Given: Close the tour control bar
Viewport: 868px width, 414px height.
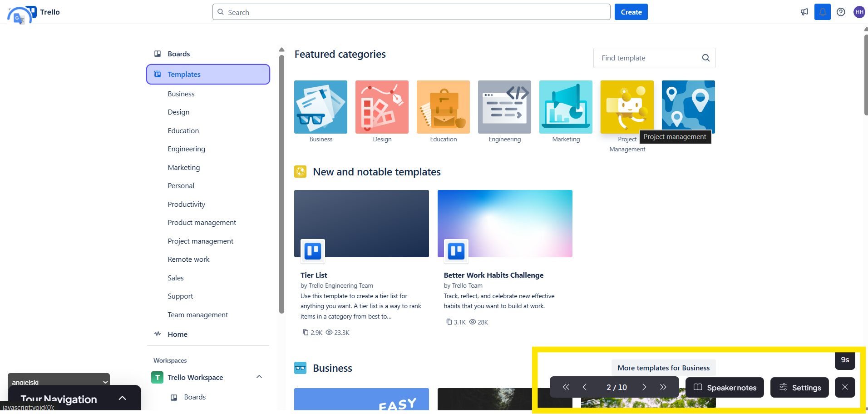Looking at the screenshot, I should click(845, 387).
